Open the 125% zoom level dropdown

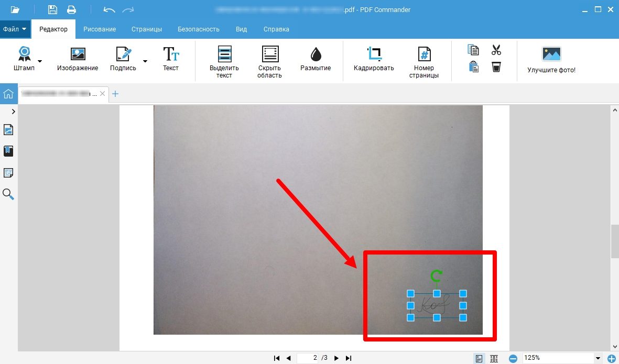point(598,358)
